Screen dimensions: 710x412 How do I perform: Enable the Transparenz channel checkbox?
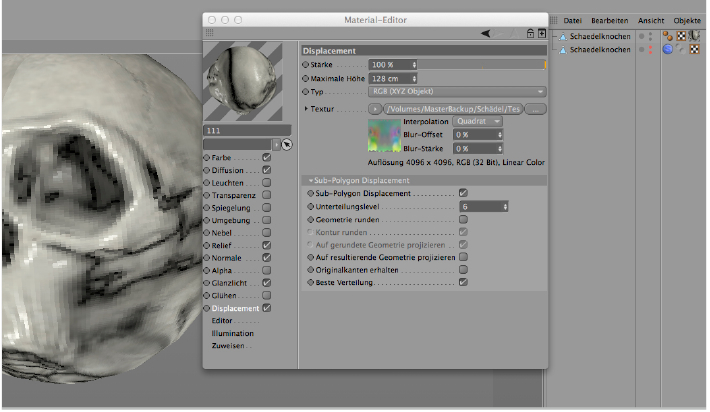267,196
